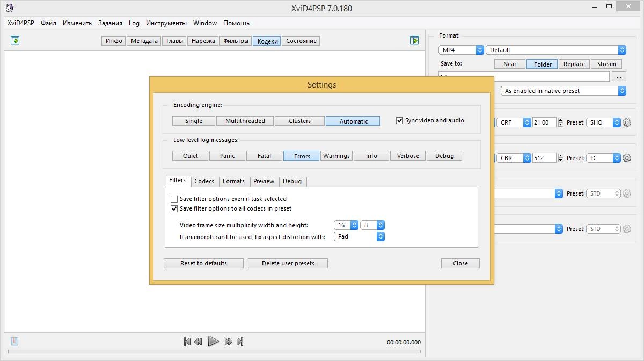The image size is (644, 361).
Task: Open the LC preset dropdown
Action: coord(604,158)
